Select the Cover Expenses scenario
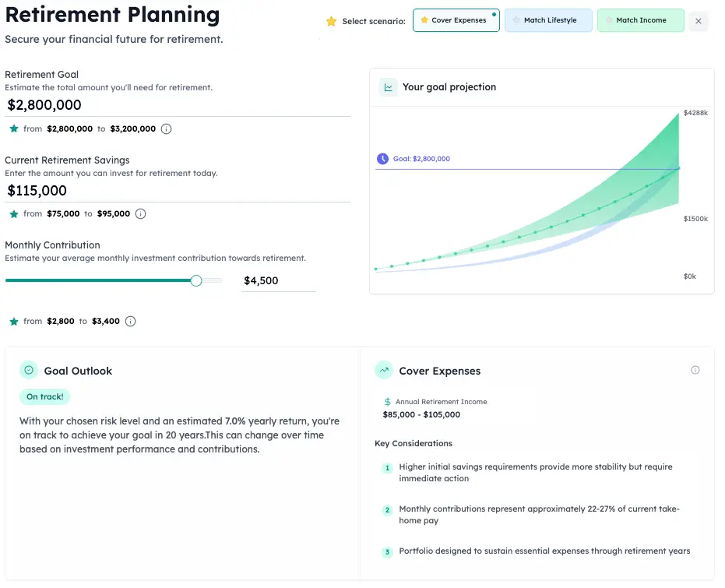This screenshot has width=725, height=588. (x=456, y=20)
